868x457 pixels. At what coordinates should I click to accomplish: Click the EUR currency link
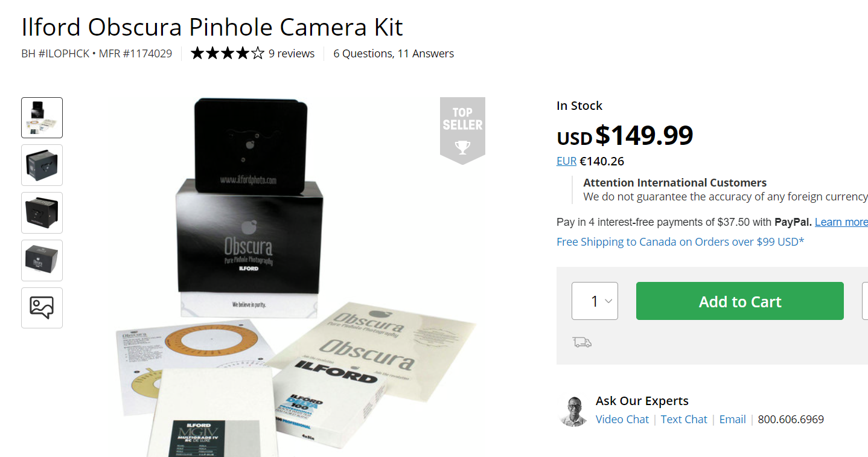tap(566, 161)
